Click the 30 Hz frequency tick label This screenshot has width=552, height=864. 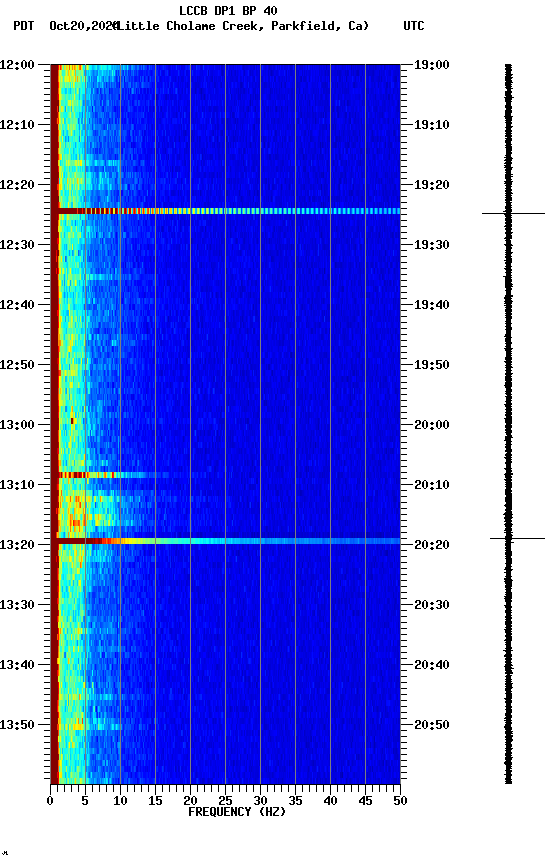coord(260,801)
